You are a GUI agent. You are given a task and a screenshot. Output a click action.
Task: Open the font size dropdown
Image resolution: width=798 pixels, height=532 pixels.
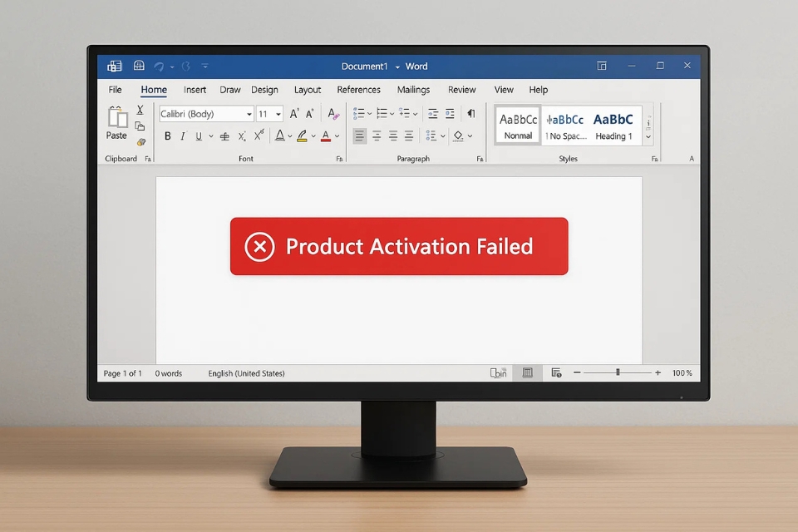click(x=278, y=114)
